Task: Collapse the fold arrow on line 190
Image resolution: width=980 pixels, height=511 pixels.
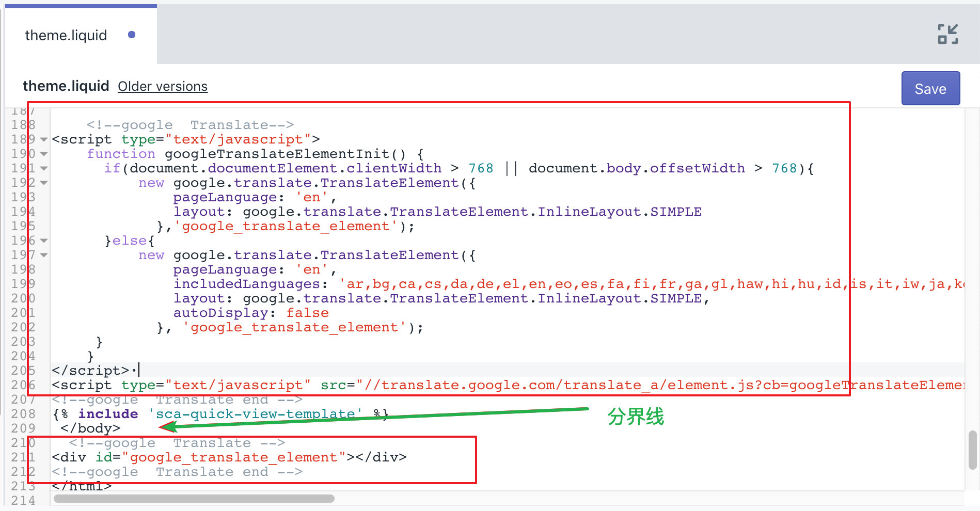Action: [44, 154]
